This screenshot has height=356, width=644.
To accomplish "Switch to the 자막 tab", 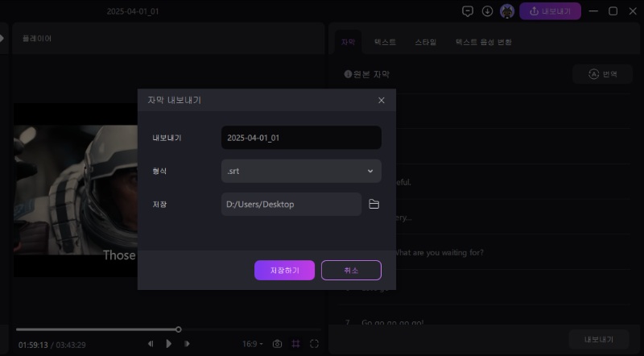I will pyautogui.click(x=348, y=42).
